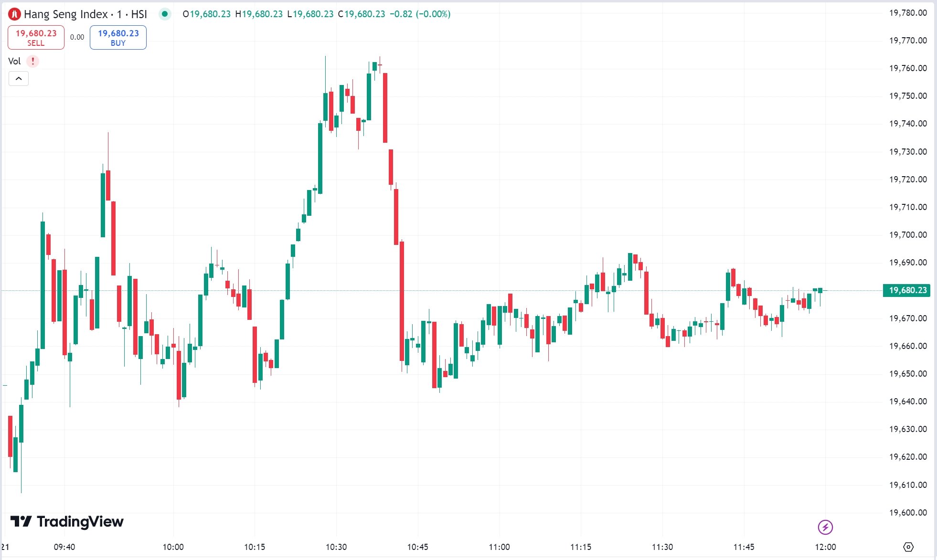
Task: Click the 11:00 time axis label
Action: (499, 547)
